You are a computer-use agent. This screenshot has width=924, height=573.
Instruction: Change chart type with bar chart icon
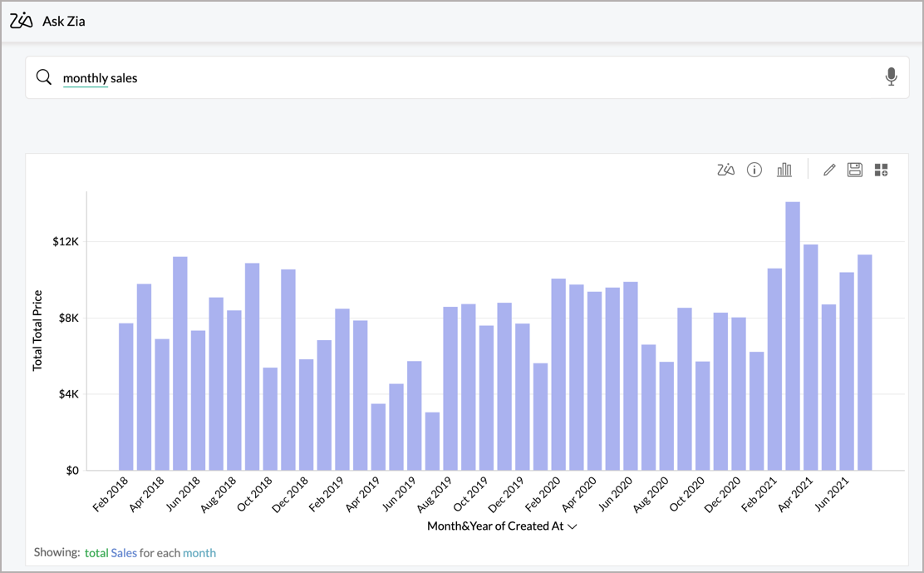coord(784,170)
